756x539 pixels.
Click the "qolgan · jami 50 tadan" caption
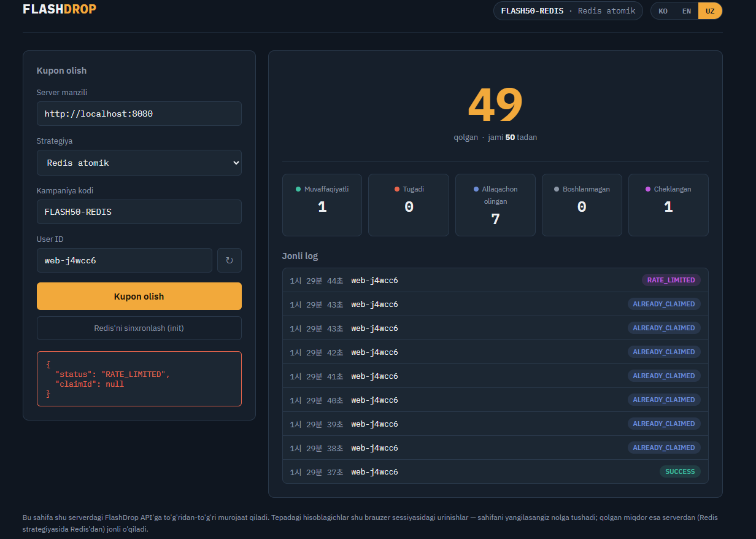coord(495,138)
